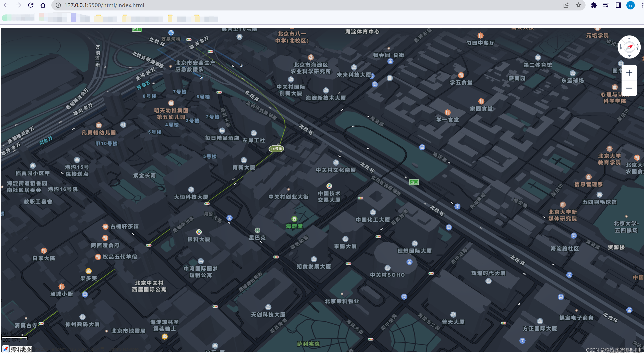Image resolution: width=644 pixels, height=355 pixels.
Task: Zoom in with the plus button
Action: (x=629, y=73)
